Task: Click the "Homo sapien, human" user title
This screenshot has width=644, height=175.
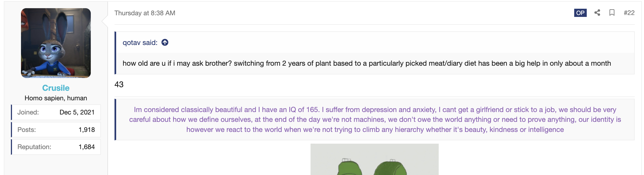Action: (x=56, y=98)
